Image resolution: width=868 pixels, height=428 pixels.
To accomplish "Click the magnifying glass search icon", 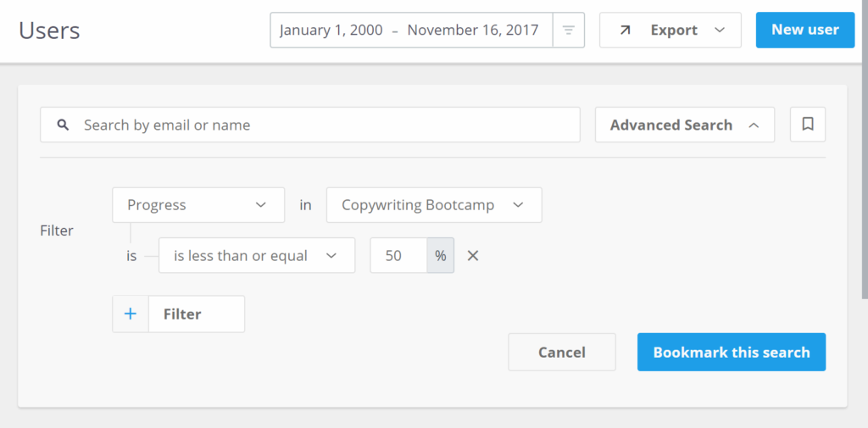I will pyautogui.click(x=63, y=125).
